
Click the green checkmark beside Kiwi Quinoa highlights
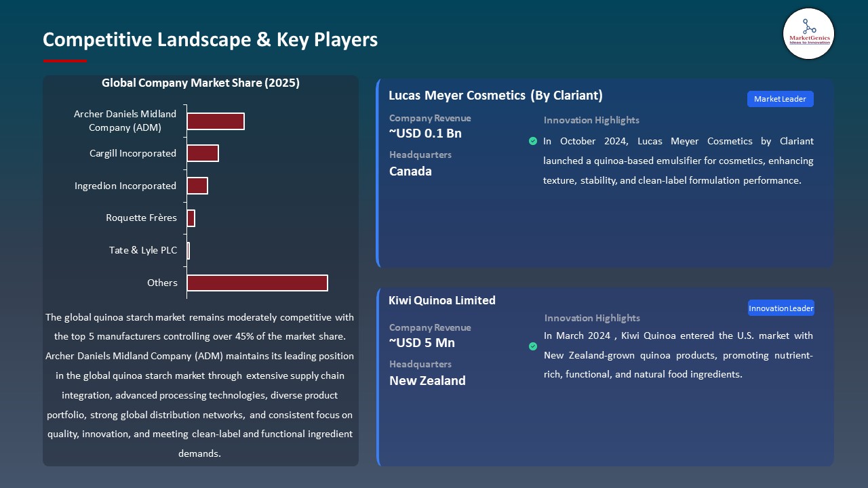533,346
